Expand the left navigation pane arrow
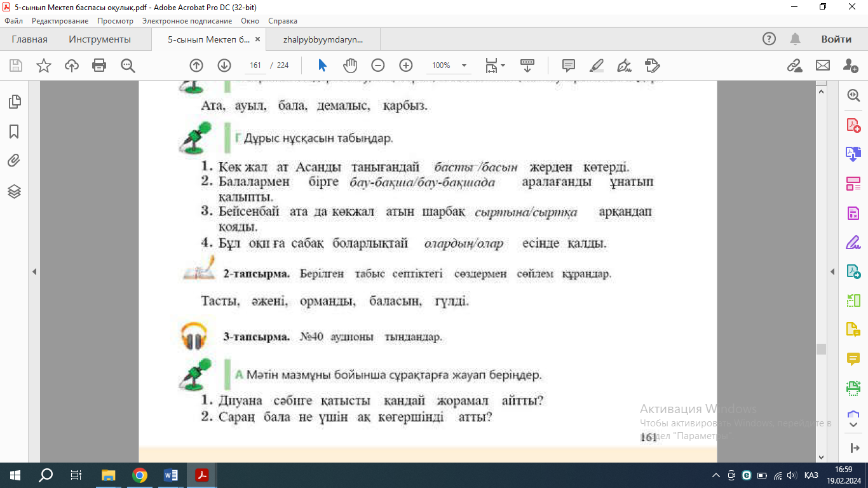The image size is (868, 488). coord(34,272)
